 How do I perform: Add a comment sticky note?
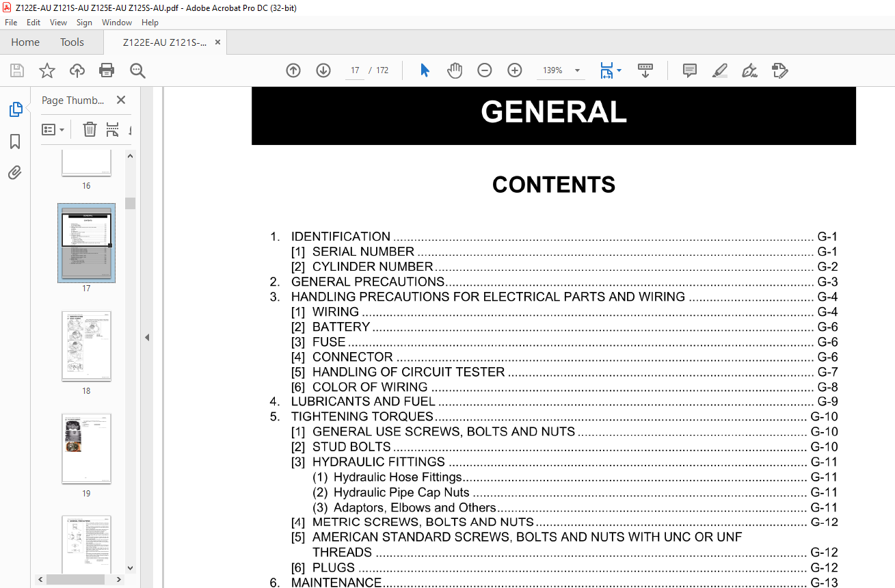[x=690, y=70]
